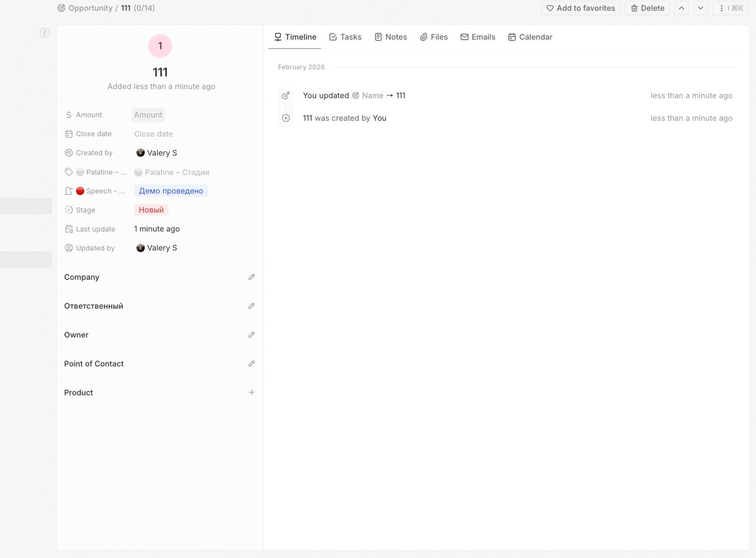Image resolution: width=756 pixels, height=558 pixels.
Task: Click the dollar icon beside Amount
Action: (69, 115)
